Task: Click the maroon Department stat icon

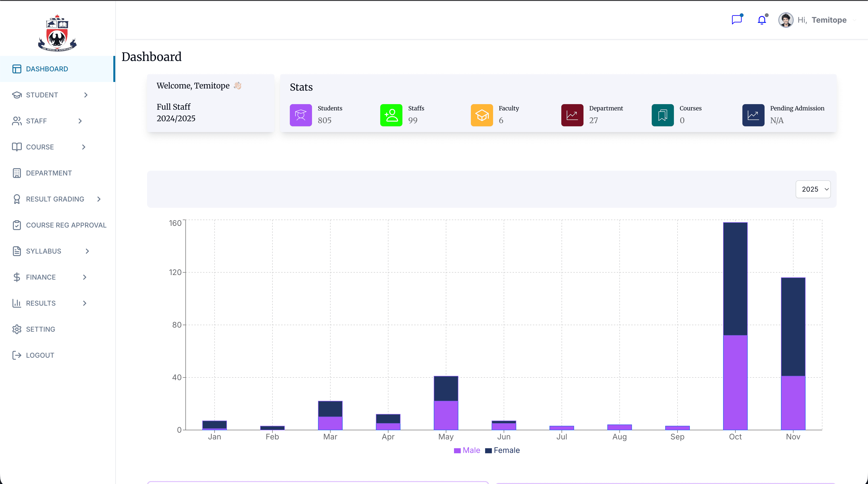Action: pyautogui.click(x=572, y=115)
